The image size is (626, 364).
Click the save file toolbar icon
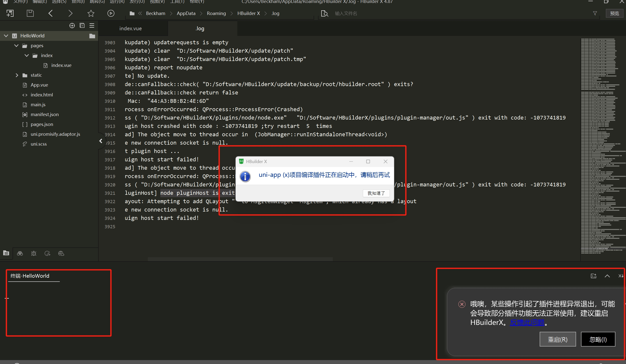tap(30, 13)
